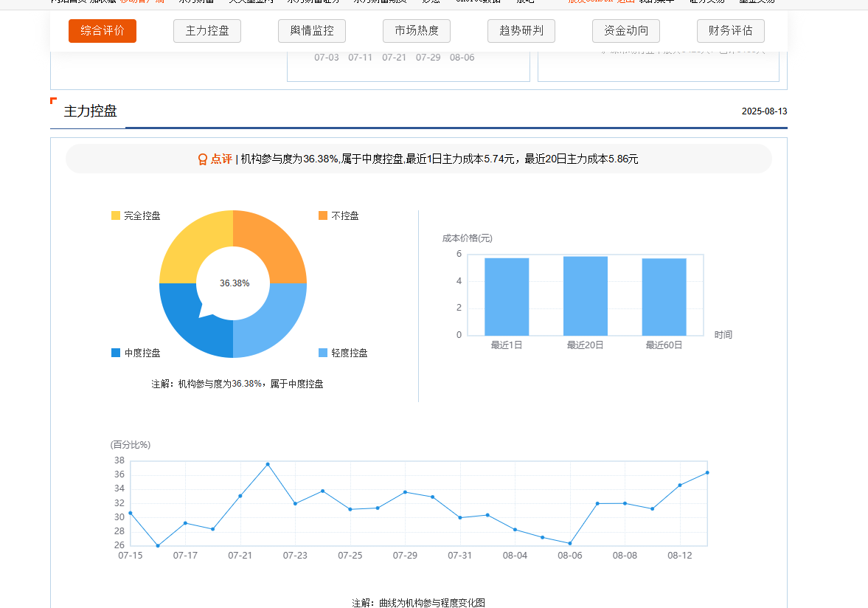
Task: Select the 市场热度 tab
Action: (x=416, y=31)
